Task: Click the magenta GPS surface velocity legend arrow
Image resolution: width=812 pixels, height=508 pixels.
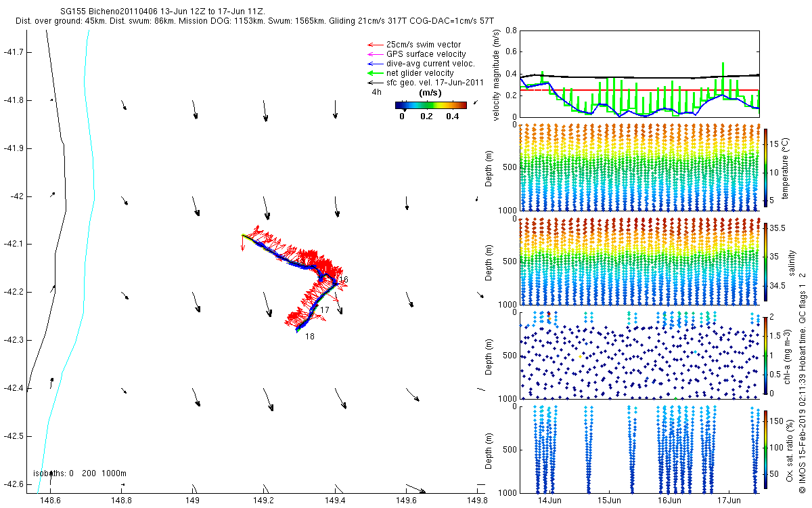Action: pos(373,54)
